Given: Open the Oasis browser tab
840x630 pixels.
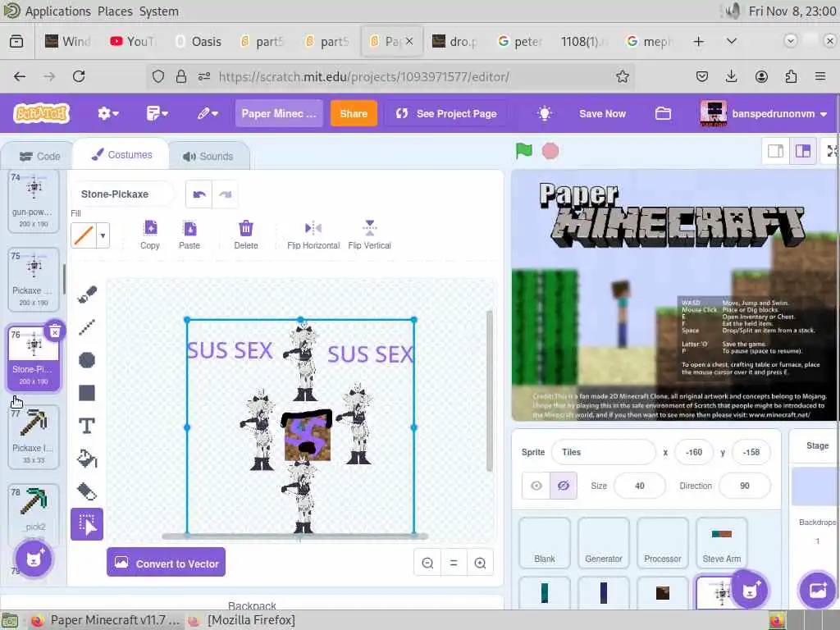Looking at the screenshot, I should [x=199, y=41].
